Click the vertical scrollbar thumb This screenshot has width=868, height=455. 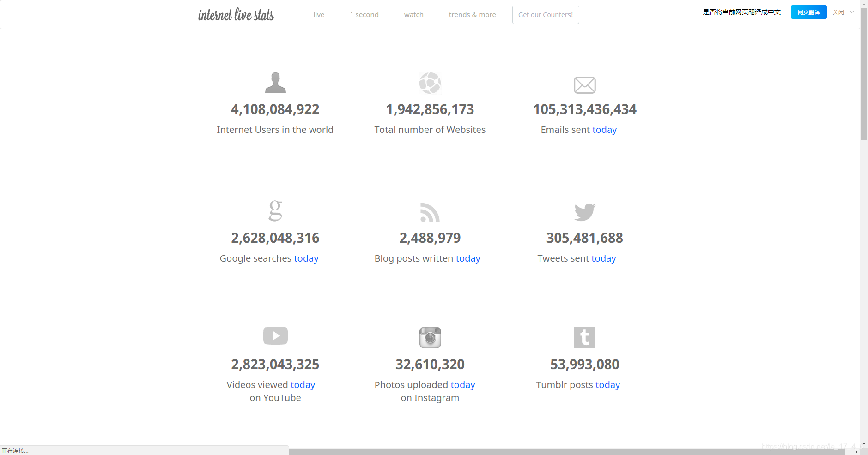click(864, 74)
